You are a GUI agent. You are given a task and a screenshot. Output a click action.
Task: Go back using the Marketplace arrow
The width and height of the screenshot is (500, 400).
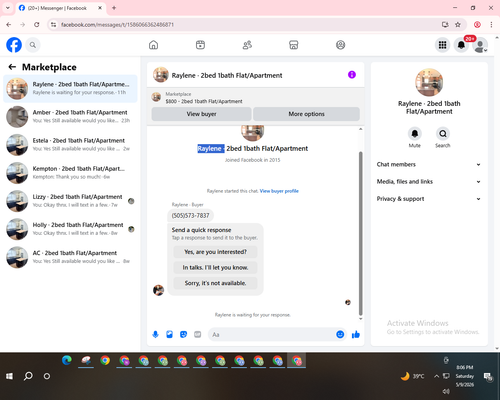(12, 67)
